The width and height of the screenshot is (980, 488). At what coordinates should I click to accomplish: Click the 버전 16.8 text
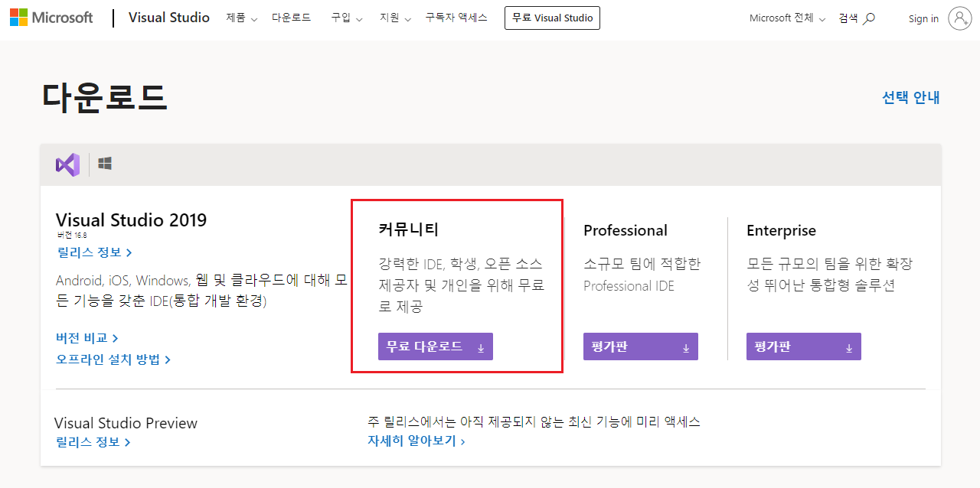[x=72, y=235]
